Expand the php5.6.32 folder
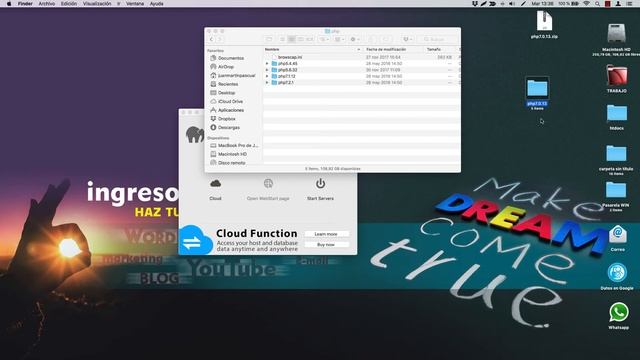Viewport: 640px width, 360px height. click(267, 70)
